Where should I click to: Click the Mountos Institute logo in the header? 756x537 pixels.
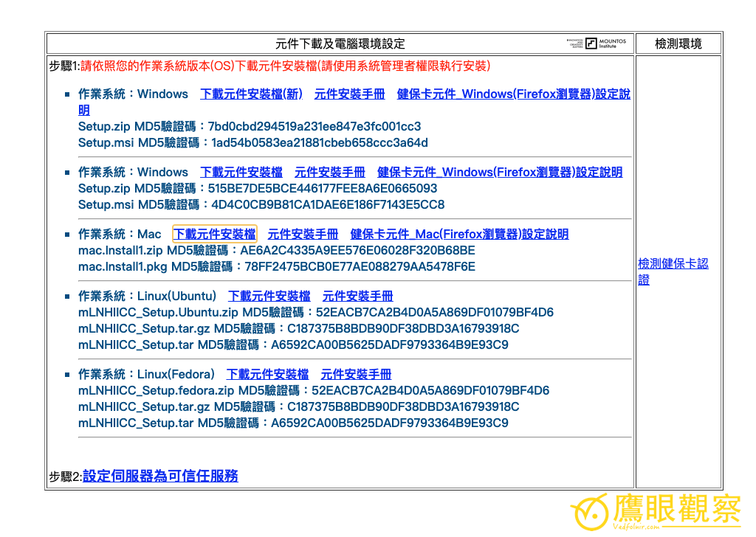tap(597, 44)
